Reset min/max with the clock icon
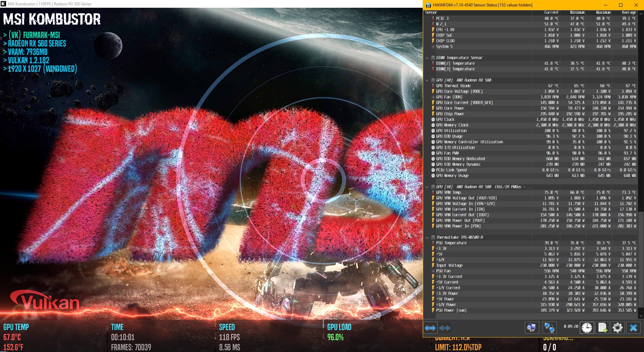 pyautogui.click(x=587, y=327)
